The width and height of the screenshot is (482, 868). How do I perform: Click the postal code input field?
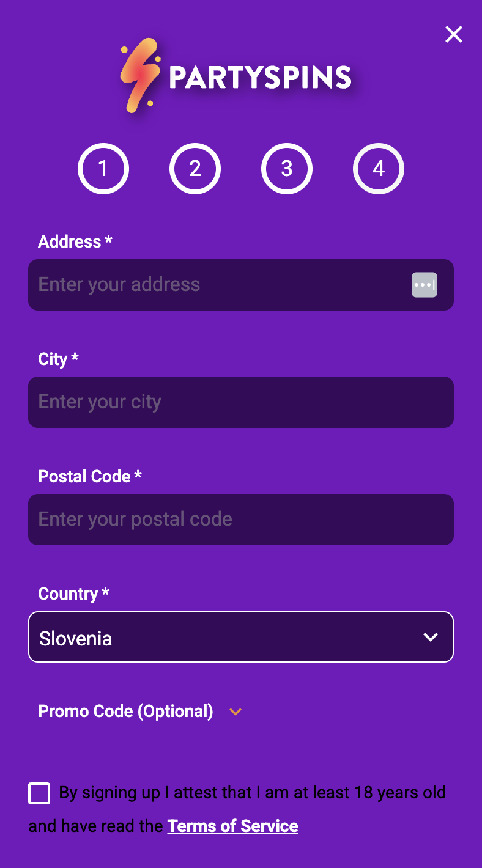(240, 520)
